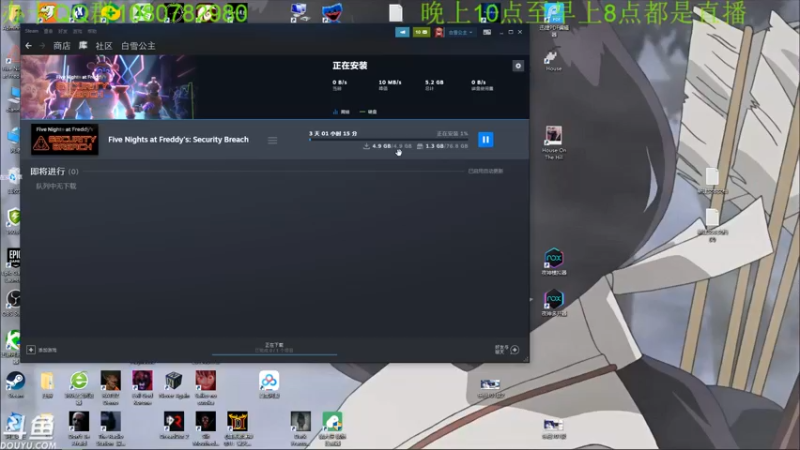This screenshot has height=450, width=800.
Task: Open the computer monitor desktop icon
Action: [299, 13]
